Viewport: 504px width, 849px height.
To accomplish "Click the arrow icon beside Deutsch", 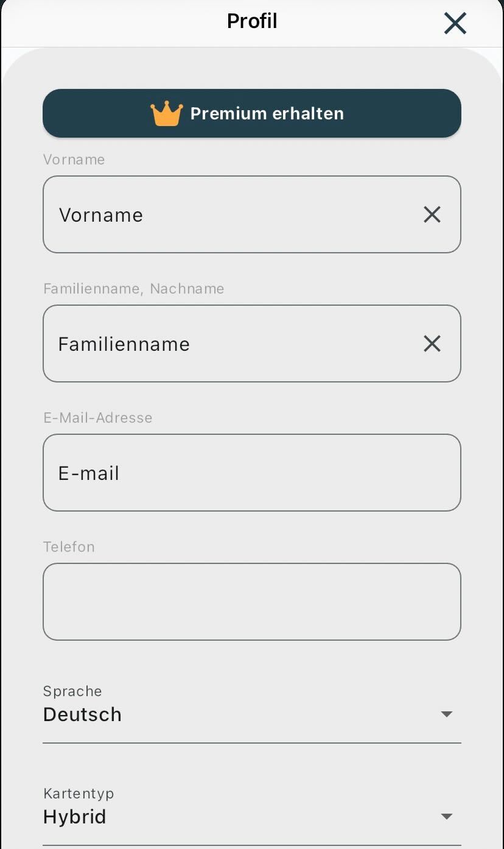I will (x=447, y=714).
